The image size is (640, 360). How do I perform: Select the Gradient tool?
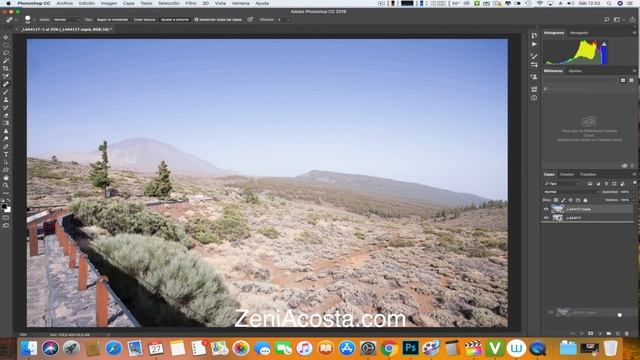[6, 123]
